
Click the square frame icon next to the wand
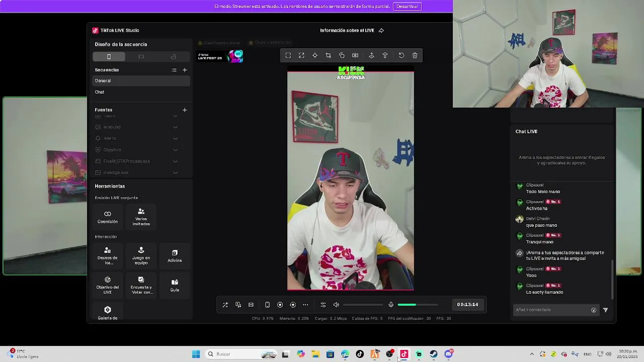(251, 305)
